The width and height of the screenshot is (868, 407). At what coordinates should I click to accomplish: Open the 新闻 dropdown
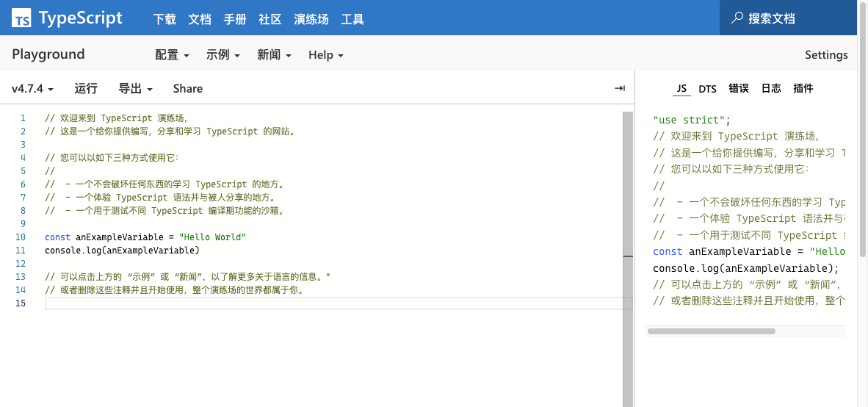pyautogui.click(x=274, y=55)
